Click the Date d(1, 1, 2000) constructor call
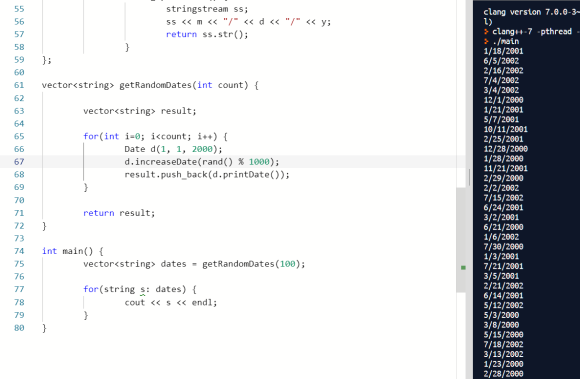 173,149
